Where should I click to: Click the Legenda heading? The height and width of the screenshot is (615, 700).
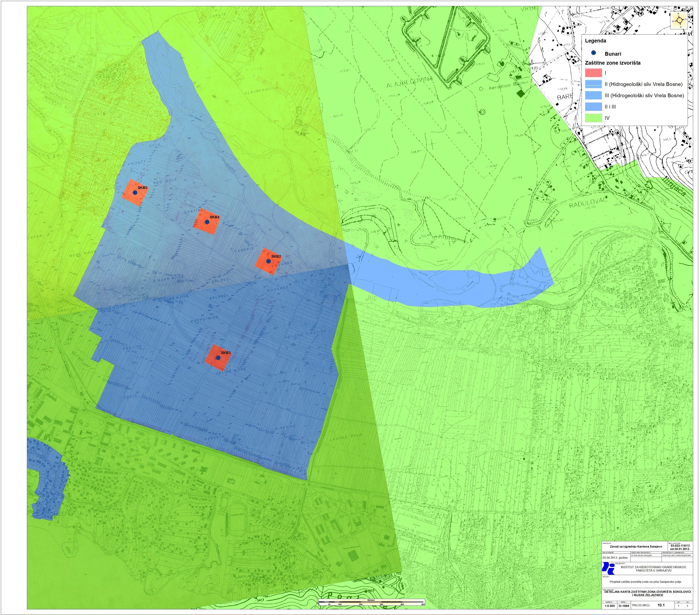pos(595,41)
